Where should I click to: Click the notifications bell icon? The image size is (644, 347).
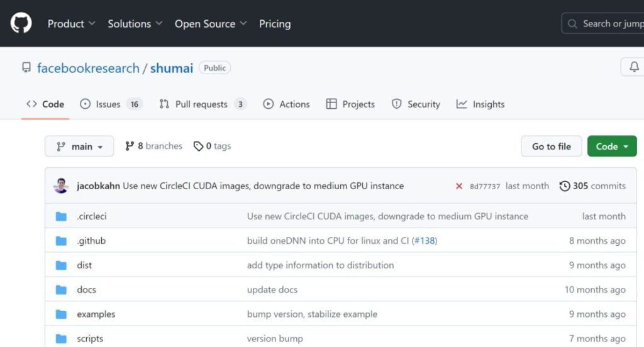pos(634,67)
